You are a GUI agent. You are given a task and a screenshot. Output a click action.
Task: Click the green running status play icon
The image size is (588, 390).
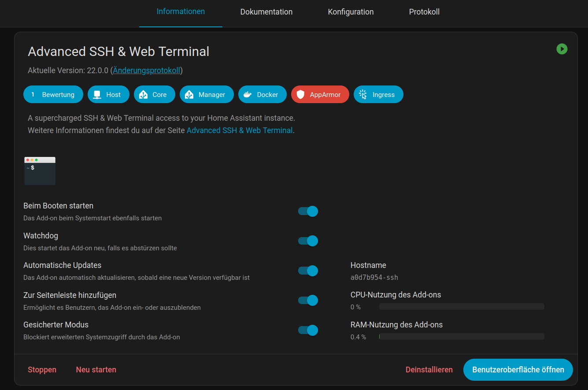pos(562,49)
